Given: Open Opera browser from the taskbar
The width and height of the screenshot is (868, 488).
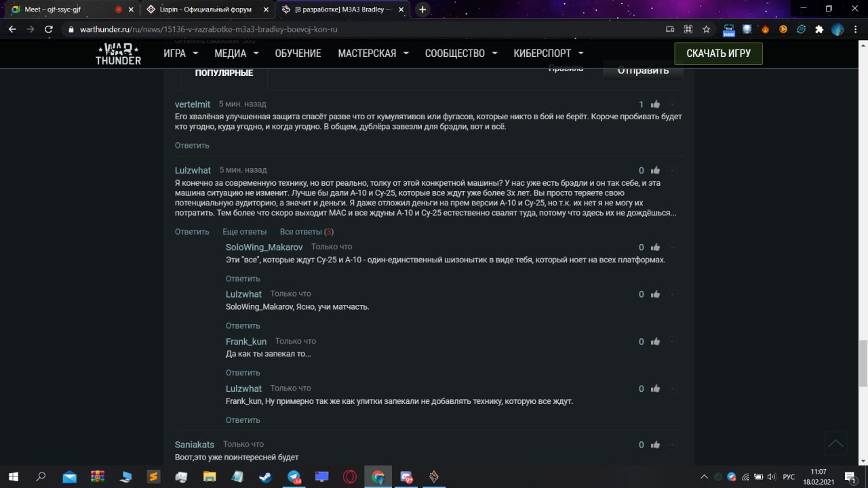Looking at the screenshot, I should tap(350, 477).
